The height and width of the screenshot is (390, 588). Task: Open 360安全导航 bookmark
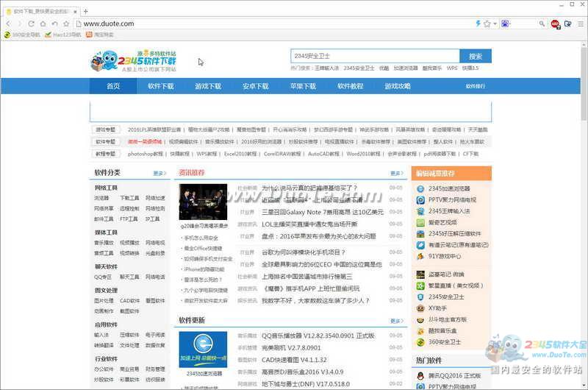[22, 35]
